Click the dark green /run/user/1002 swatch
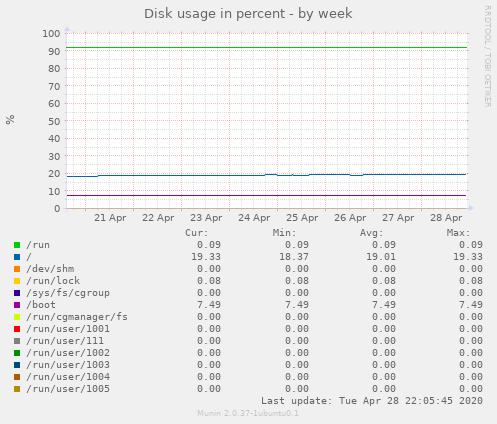 17,353
